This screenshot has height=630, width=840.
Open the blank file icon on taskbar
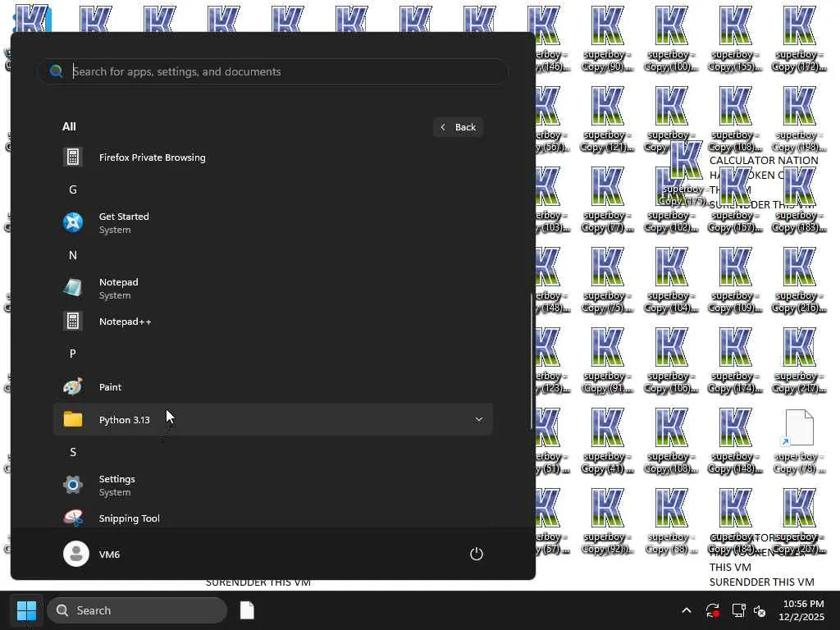tap(247, 610)
